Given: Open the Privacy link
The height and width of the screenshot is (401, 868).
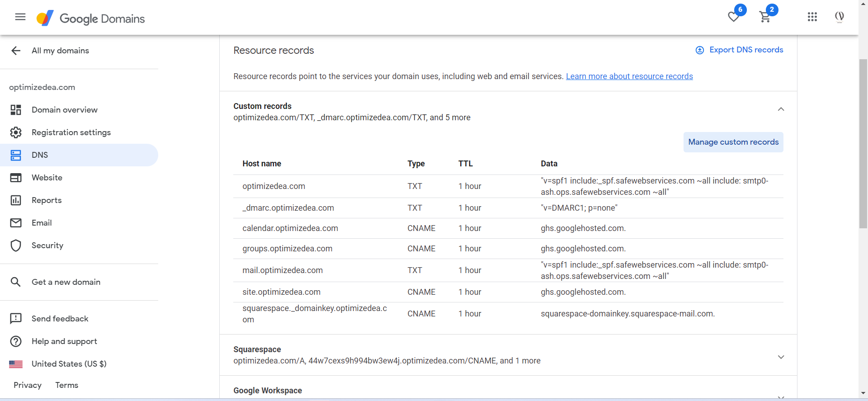Looking at the screenshot, I should tap(28, 385).
